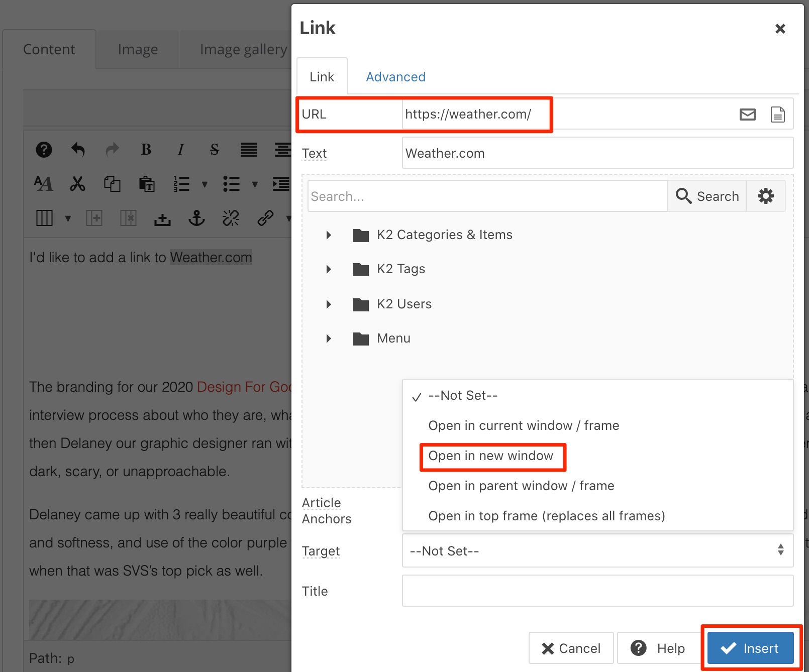The height and width of the screenshot is (672, 809).
Task: Click the undo arrow in editor toolbar
Action: click(x=78, y=150)
